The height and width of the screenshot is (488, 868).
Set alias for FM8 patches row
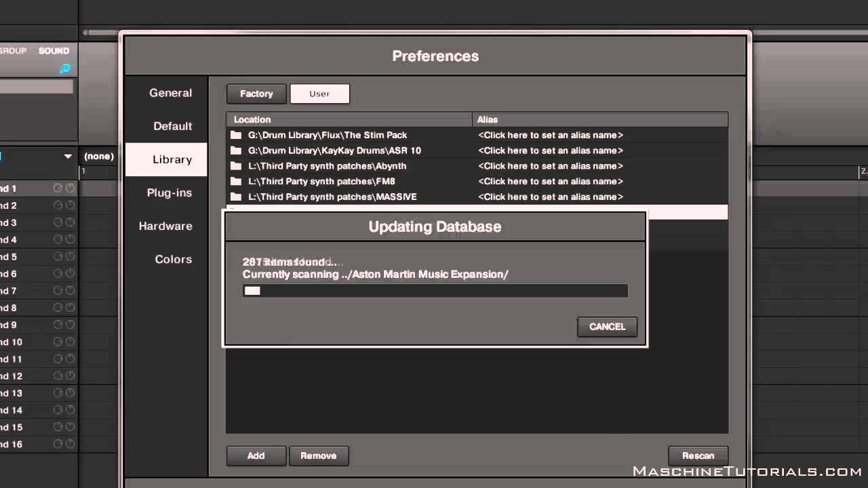tap(551, 182)
